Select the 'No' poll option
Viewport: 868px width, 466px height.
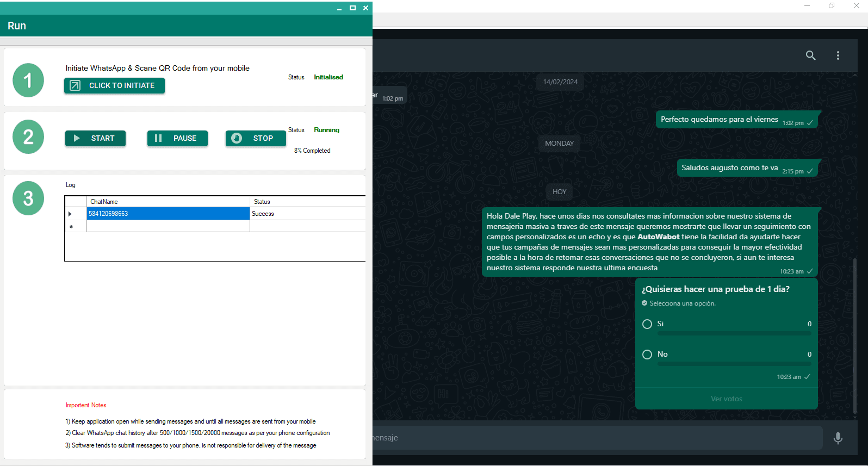tap(647, 355)
